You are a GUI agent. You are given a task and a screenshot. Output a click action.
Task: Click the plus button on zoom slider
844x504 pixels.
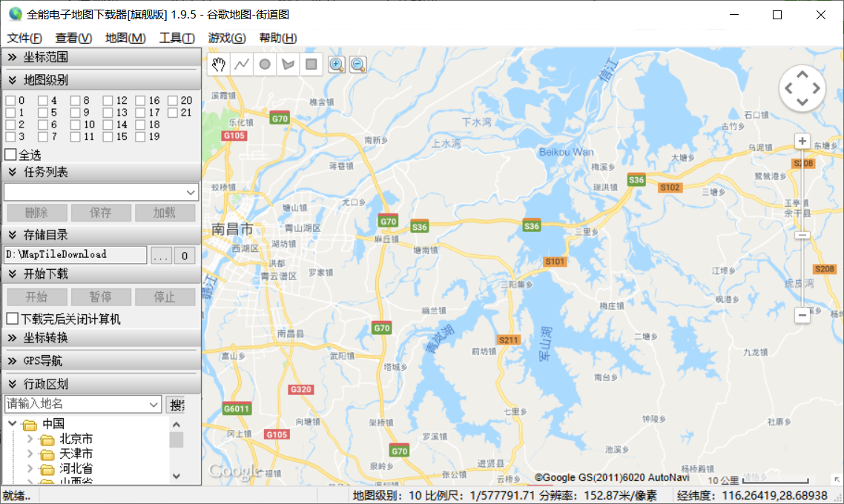(x=802, y=141)
